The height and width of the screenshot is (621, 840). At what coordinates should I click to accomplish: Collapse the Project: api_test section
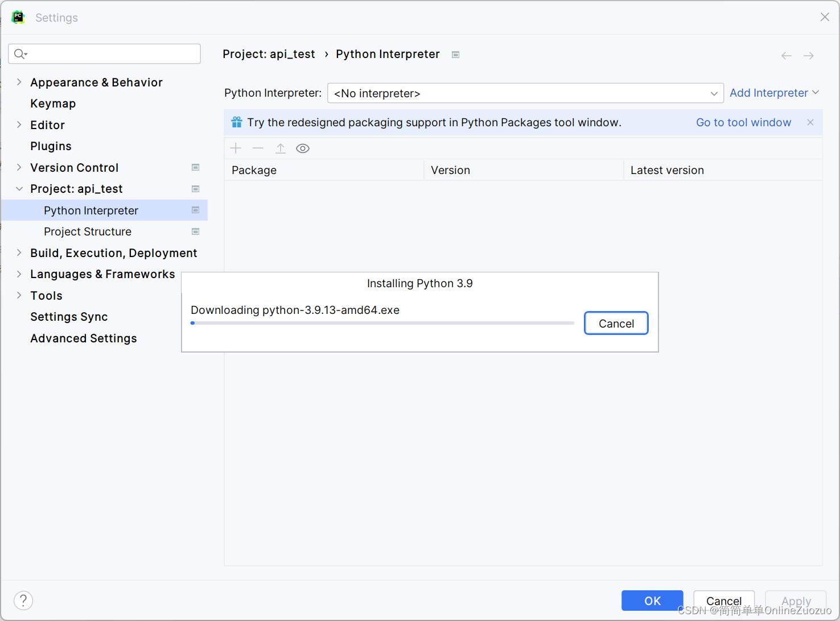tap(19, 189)
